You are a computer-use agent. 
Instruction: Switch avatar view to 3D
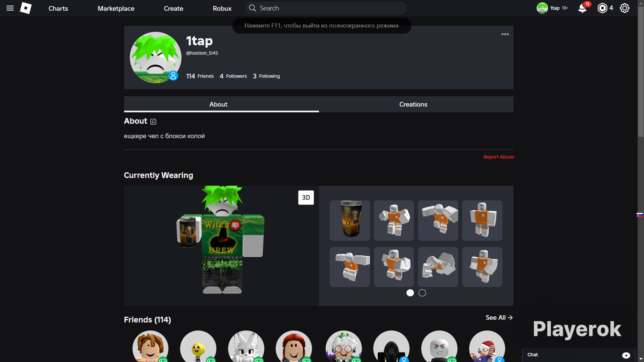[x=306, y=198]
